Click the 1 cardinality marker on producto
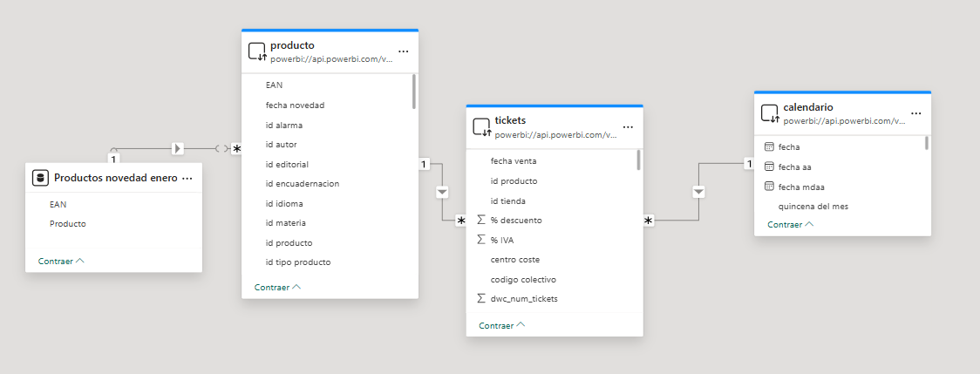This screenshot has height=374, width=980. tap(423, 164)
